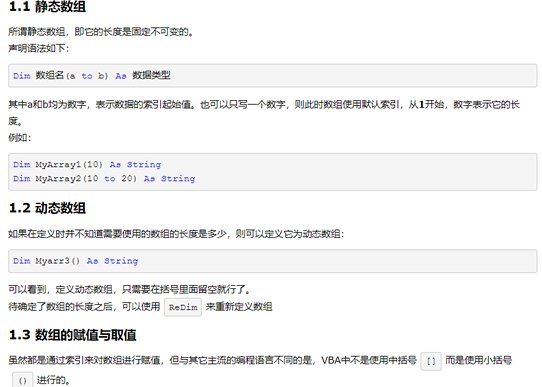Click the text "待确定了数组的长度之后，可以使用"
The height and width of the screenshot is (387, 542).
84,306
